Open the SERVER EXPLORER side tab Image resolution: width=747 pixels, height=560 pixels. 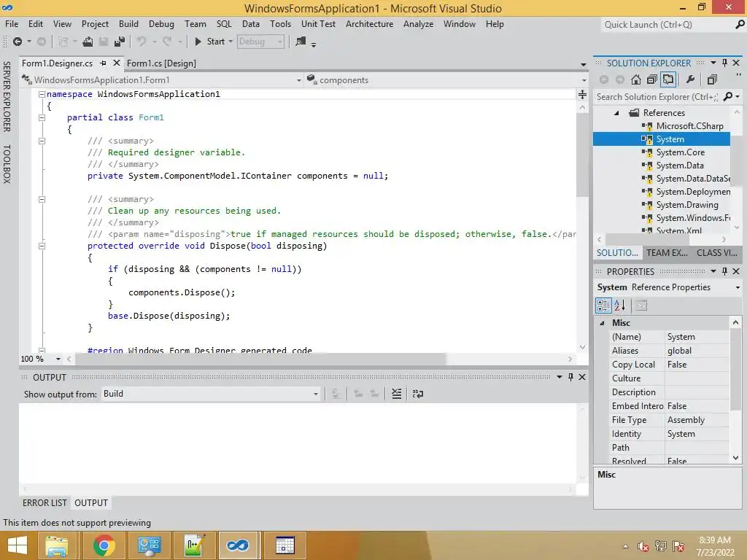click(x=7, y=97)
